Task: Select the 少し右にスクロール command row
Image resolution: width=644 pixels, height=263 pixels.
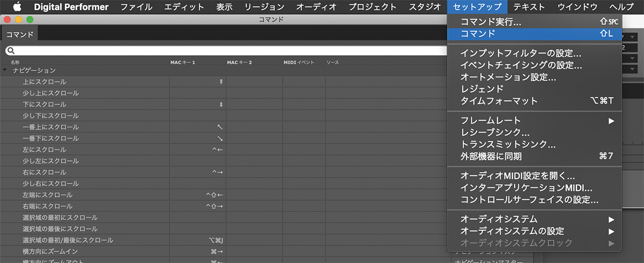Action: point(223,184)
